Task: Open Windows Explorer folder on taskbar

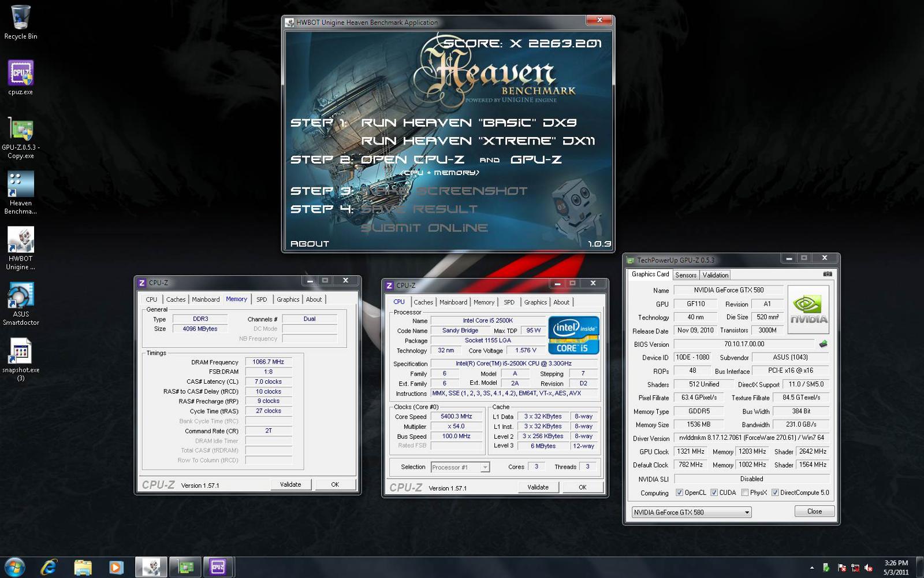Action: (x=83, y=568)
